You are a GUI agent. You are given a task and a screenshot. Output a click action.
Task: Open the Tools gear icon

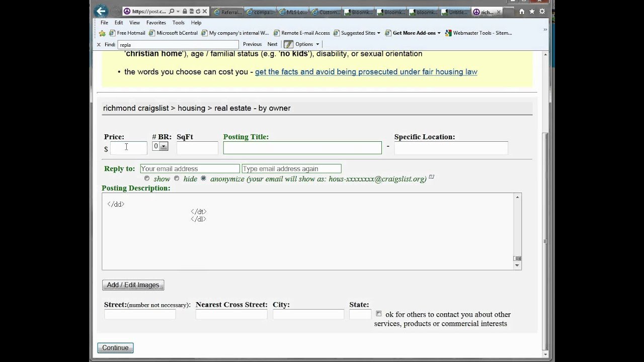click(542, 12)
